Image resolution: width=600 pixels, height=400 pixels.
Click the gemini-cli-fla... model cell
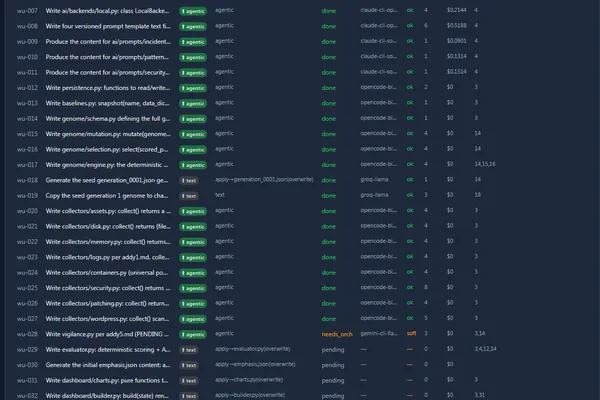pyautogui.click(x=379, y=333)
